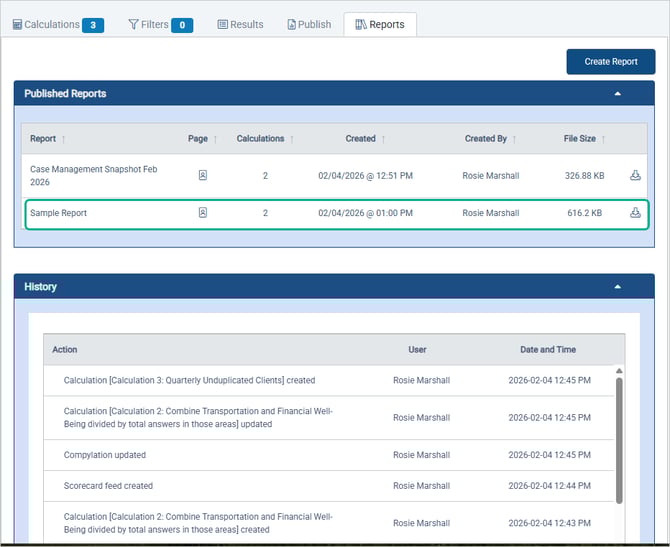670x547 pixels.
Task: Go to the Results tab
Action: point(240,25)
